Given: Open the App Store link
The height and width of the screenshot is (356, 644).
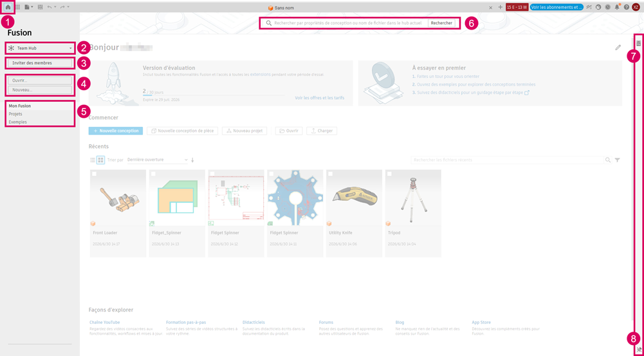Looking at the screenshot, I should click(x=481, y=323).
